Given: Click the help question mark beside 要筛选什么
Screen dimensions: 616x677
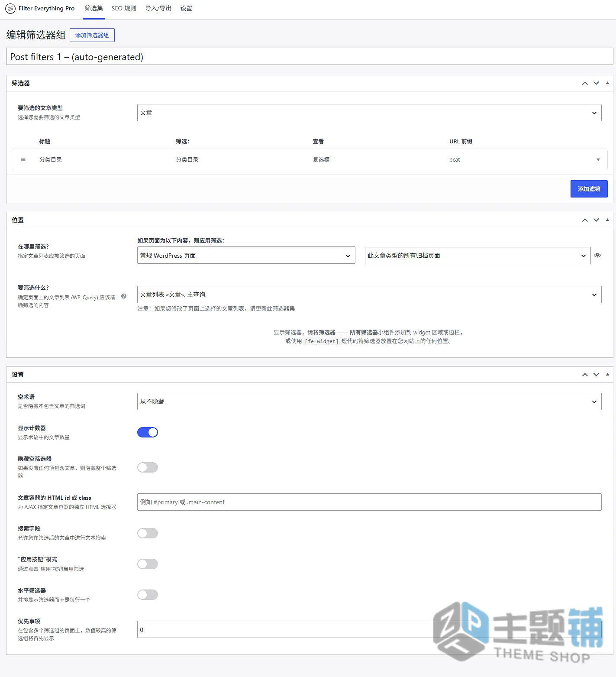Looking at the screenshot, I should (124, 296).
